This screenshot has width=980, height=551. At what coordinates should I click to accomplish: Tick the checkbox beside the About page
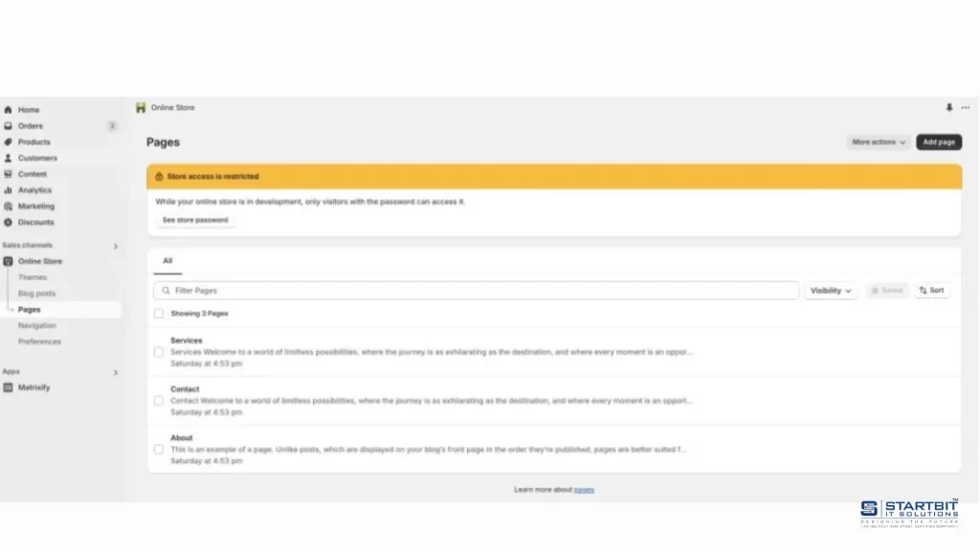(x=159, y=449)
